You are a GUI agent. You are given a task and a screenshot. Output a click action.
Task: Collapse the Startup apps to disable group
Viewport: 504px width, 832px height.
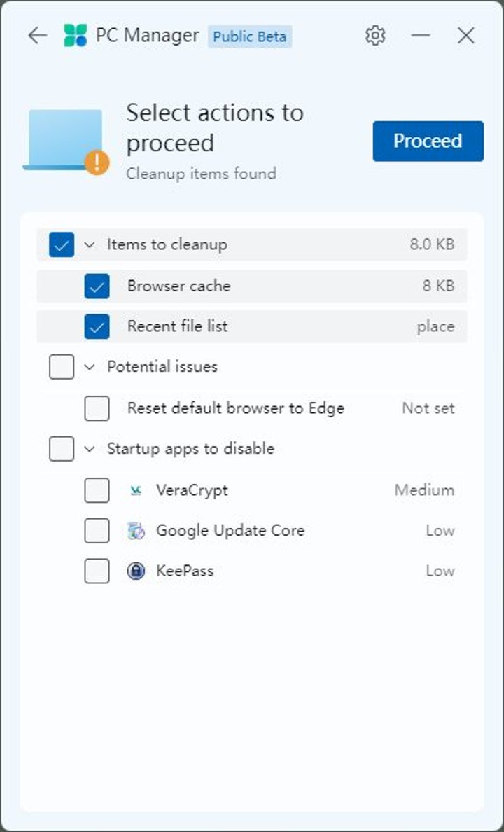tap(89, 449)
